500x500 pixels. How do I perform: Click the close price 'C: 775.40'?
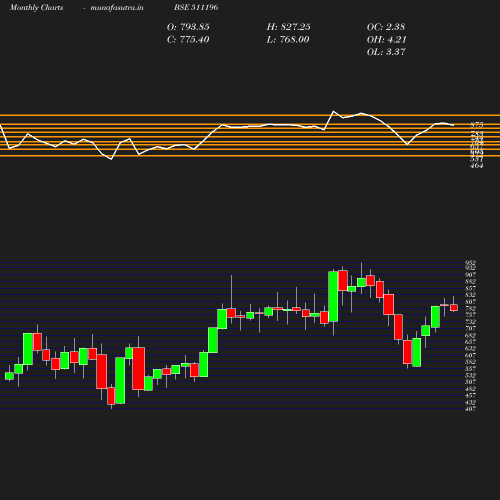point(188,40)
